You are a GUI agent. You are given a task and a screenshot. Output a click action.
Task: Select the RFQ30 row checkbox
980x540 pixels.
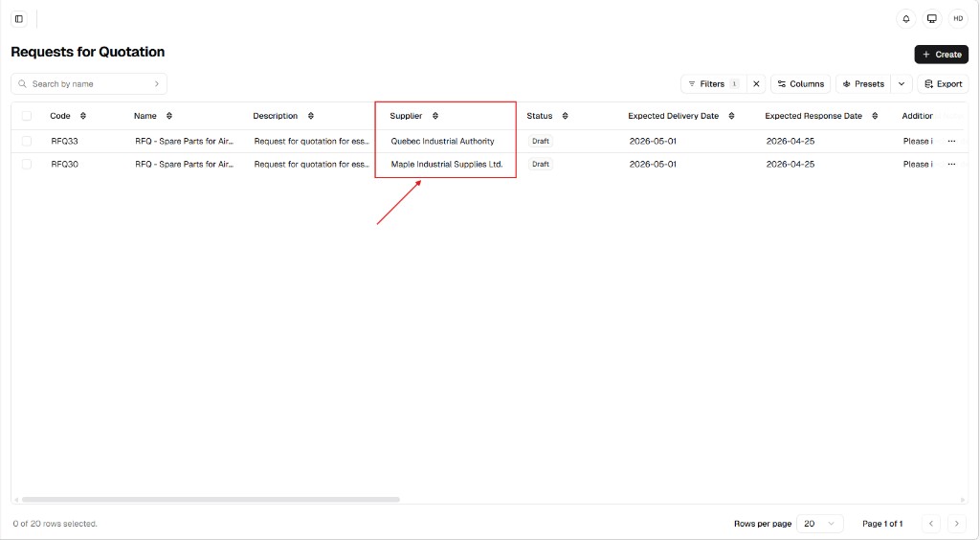(x=26, y=165)
